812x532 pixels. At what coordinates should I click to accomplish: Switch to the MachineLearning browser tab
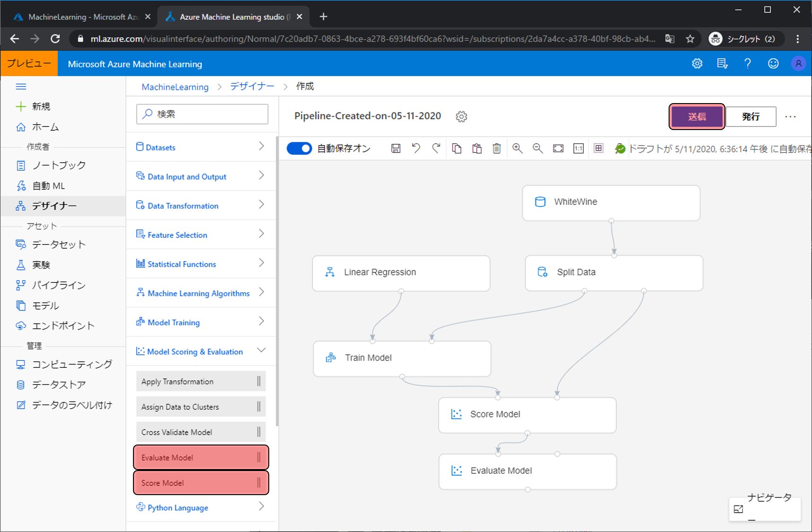(x=80, y=17)
